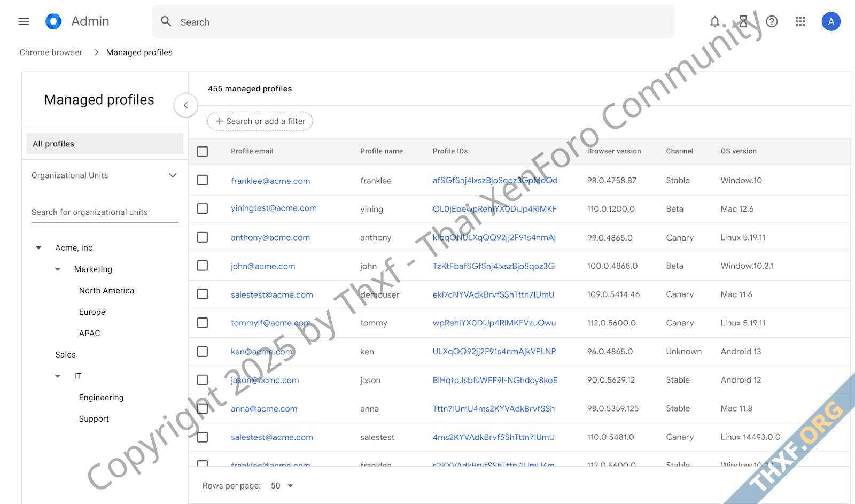Click the Google Admin logo
The height and width of the screenshot is (504, 855).
(53, 21)
